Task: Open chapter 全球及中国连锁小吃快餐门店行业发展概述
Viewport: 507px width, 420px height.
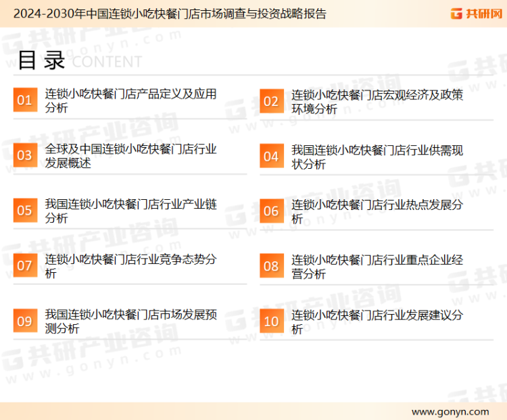Action: tap(130, 156)
